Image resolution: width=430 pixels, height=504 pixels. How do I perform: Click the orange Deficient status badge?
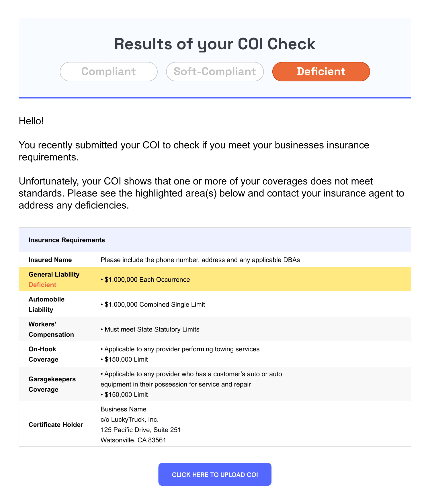(x=321, y=72)
